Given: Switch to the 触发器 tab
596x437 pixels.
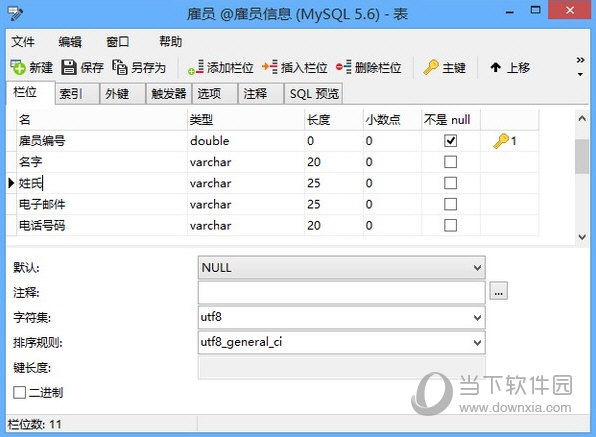Looking at the screenshot, I should click(x=169, y=94).
